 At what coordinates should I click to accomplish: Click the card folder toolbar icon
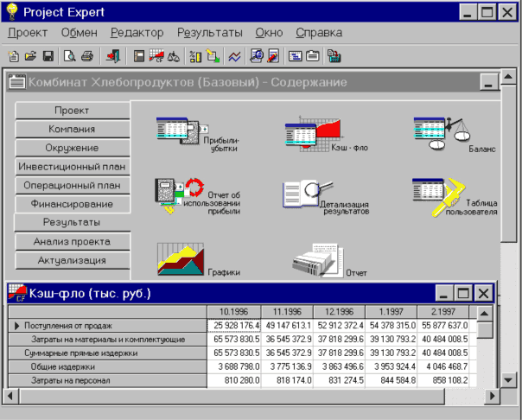tap(313, 56)
